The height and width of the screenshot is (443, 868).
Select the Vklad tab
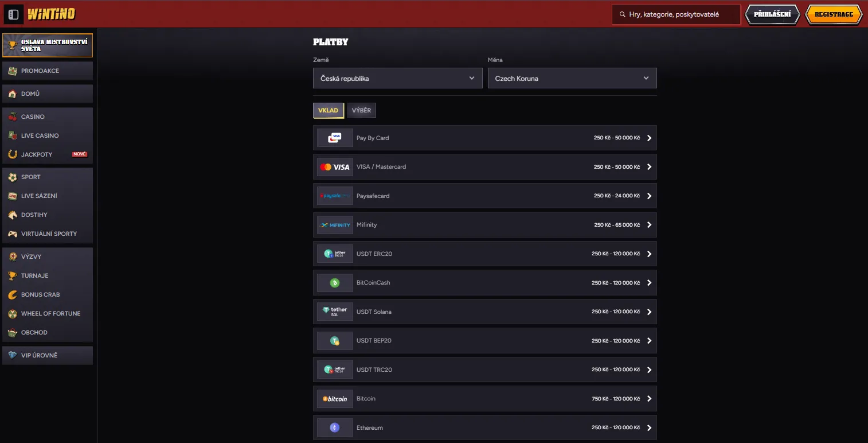click(x=329, y=110)
